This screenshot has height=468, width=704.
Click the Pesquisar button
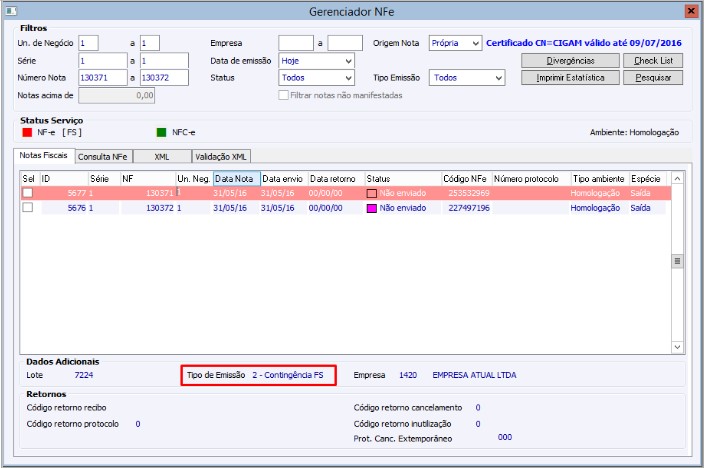point(653,78)
